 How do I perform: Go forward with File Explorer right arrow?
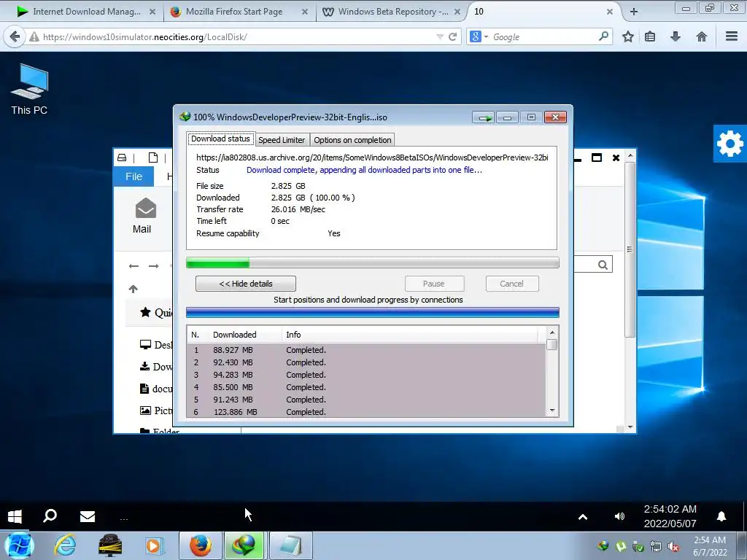153,266
